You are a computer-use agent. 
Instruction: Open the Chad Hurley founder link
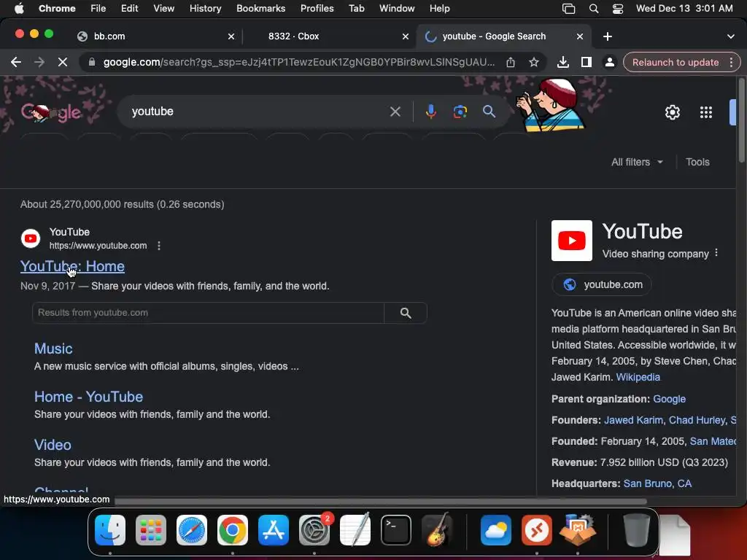tap(697, 420)
